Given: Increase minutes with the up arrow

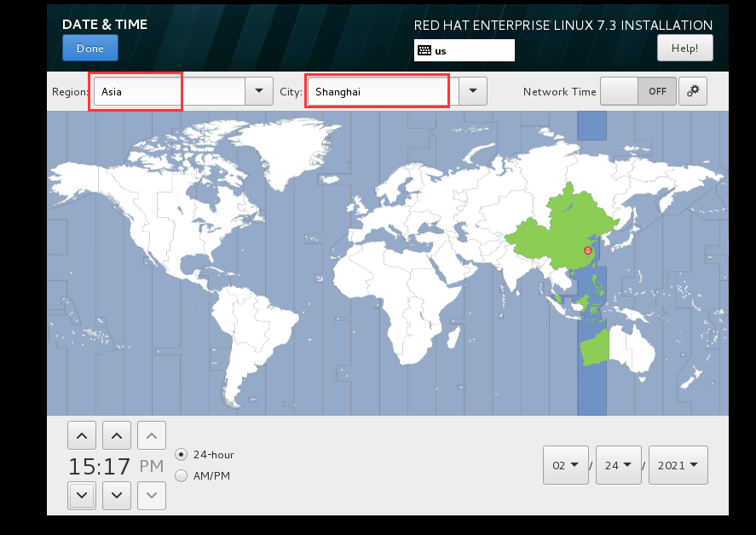Looking at the screenshot, I should (x=117, y=435).
